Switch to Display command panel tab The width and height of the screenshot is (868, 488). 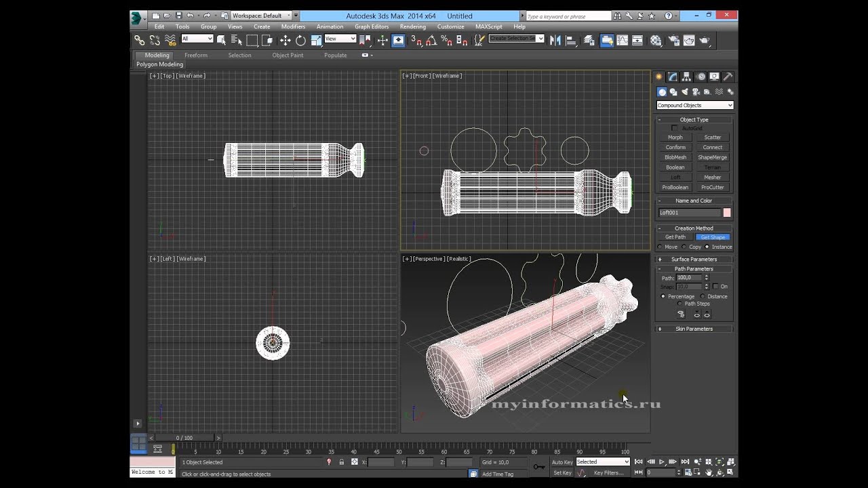click(x=714, y=77)
